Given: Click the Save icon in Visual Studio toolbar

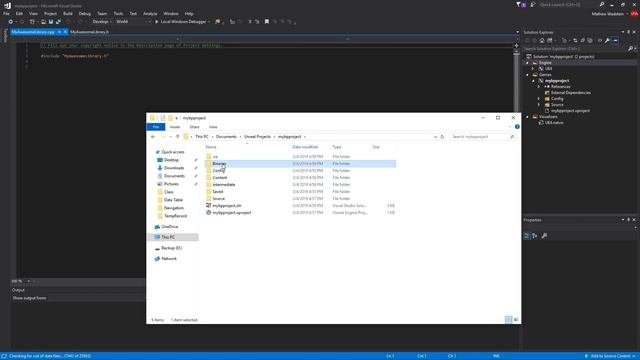Looking at the screenshot, I should [51, 22].
